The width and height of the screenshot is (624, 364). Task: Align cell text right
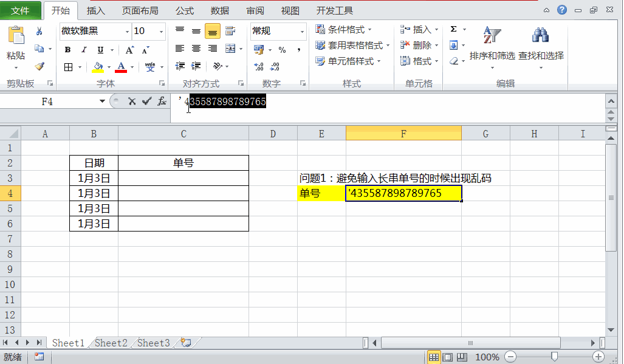[x=213, y=49]
